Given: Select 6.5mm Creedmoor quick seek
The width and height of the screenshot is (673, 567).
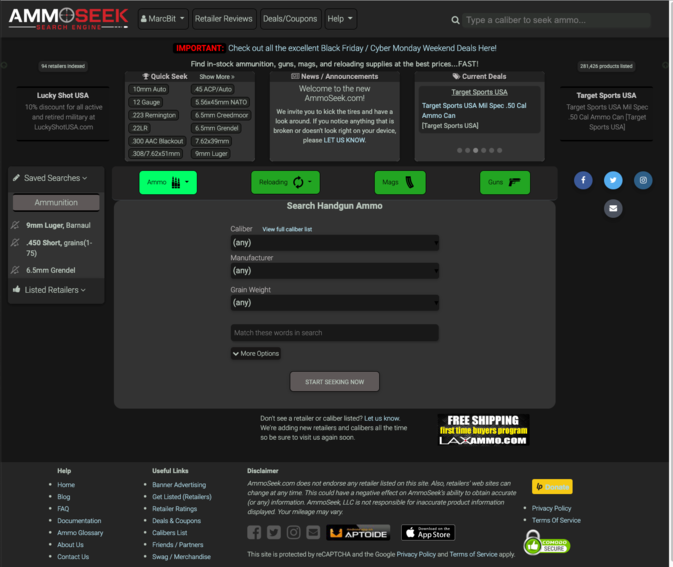Looking at the screenshot, I should point(221,115).
